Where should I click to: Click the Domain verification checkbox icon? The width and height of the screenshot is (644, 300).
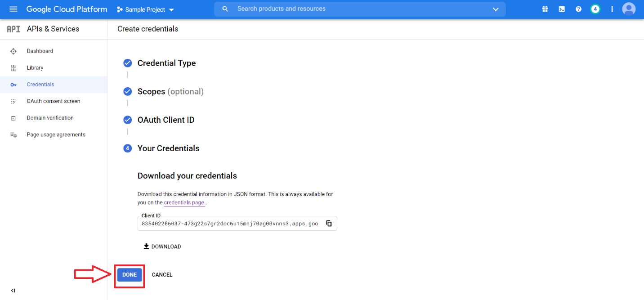pos(13,118)
